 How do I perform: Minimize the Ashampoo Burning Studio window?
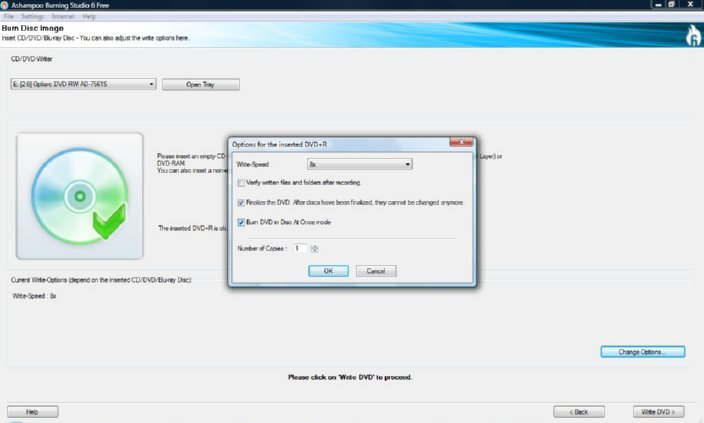tap(658, 4)
